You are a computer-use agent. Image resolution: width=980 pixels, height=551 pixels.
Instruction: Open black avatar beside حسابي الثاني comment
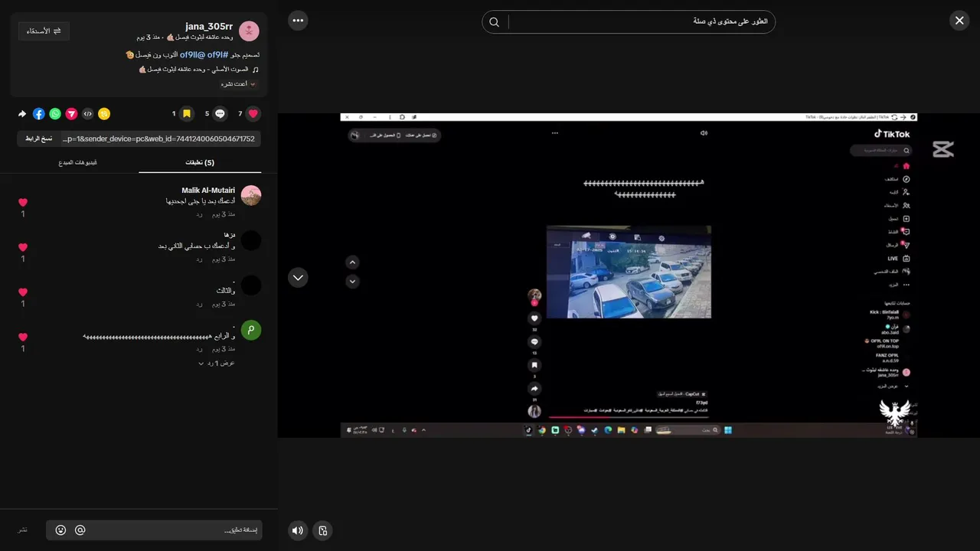pyautogui.click(x=251, y=240)
